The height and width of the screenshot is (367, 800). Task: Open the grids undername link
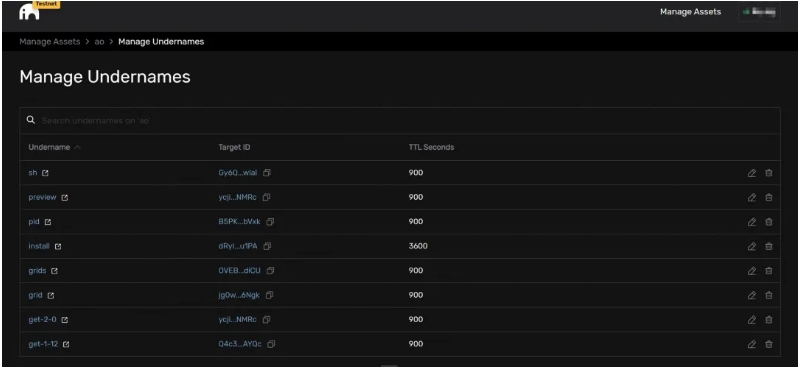point(37,271)
